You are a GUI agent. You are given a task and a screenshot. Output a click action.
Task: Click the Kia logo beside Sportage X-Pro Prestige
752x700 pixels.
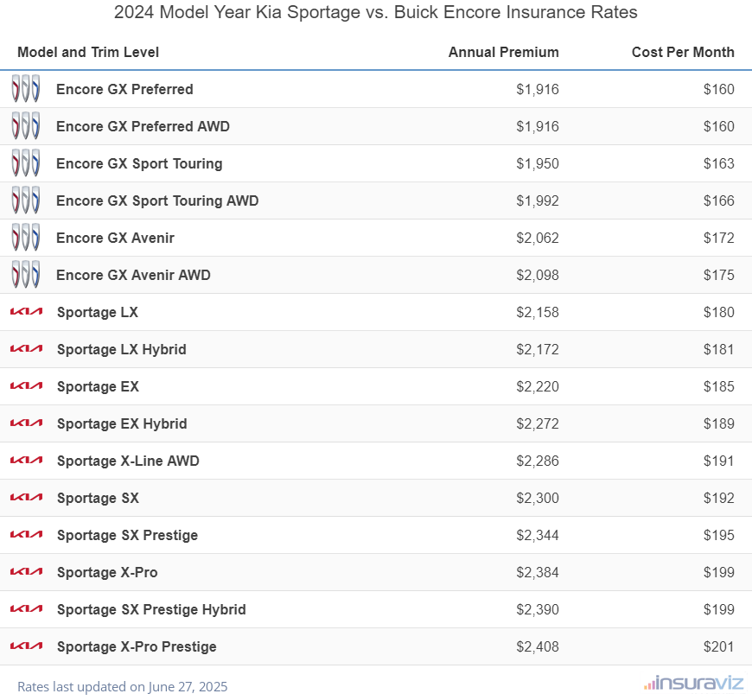tap(27, 646)
